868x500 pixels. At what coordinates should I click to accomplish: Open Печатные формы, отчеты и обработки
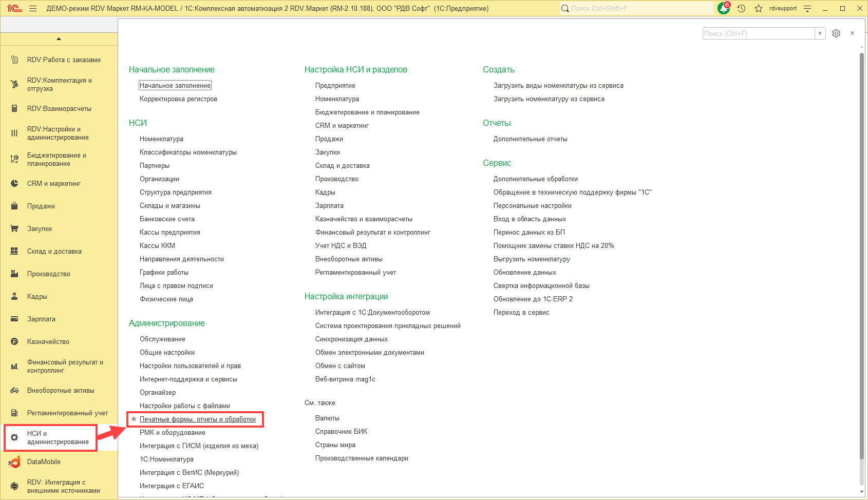(198, 419)
